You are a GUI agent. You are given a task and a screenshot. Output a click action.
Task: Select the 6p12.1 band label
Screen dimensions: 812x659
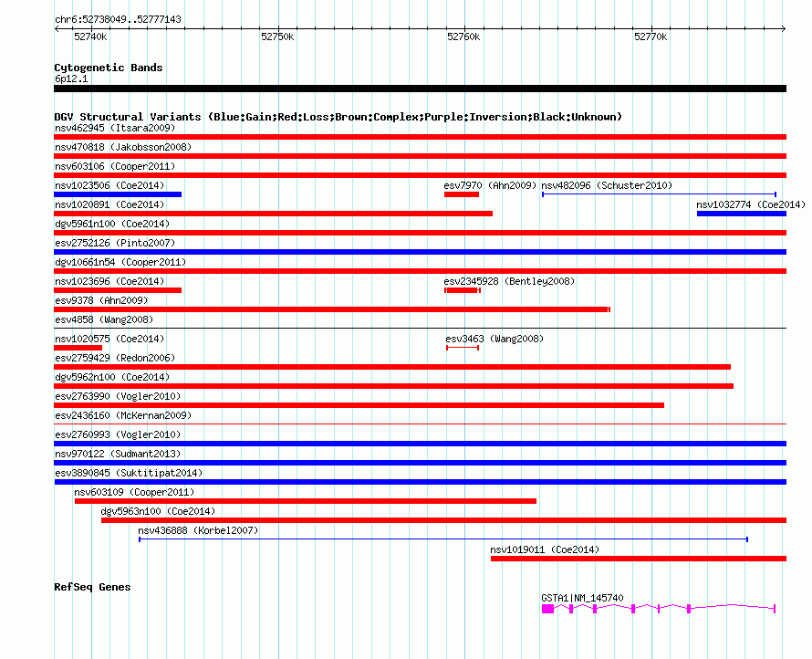[x=71, y=78]
